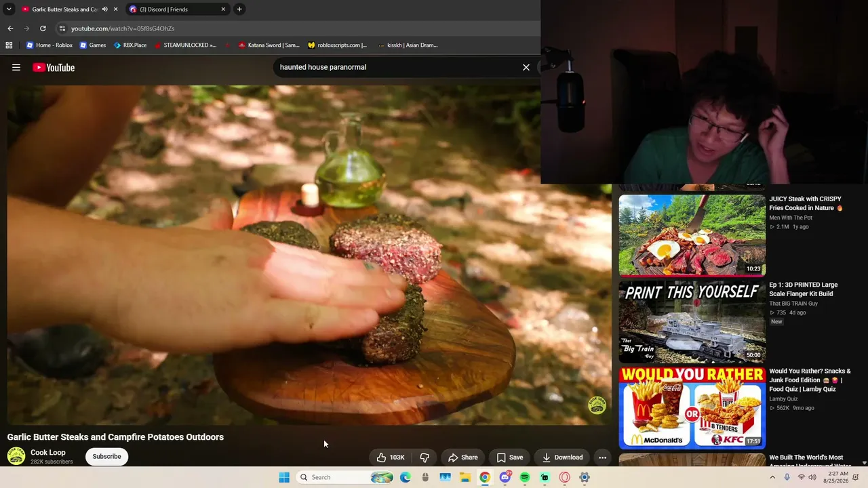Reload the YouTube page
This screenshot has width=868, height=488.
click(x=43, y=28)
